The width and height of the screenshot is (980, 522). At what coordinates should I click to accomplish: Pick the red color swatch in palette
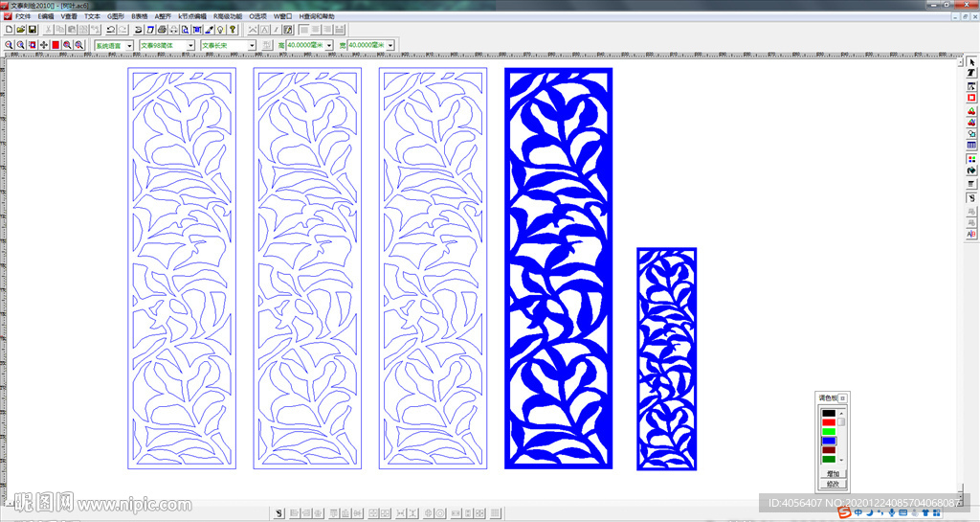(829, 422)
